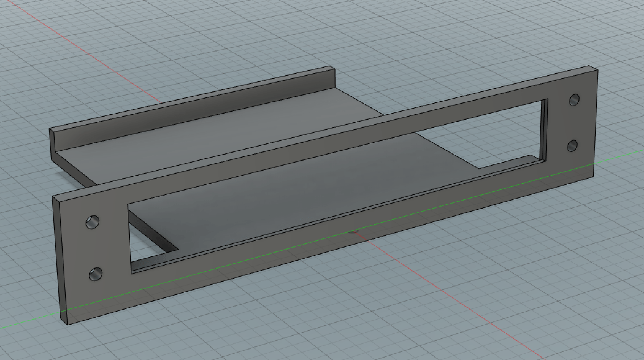The image size is (644, 360).
Task: Click the upper-right mounting hole
Action: [x=575, y=100]
